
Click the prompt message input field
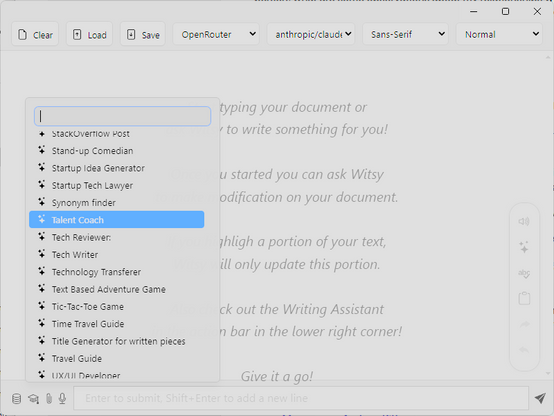coord(301,398)
